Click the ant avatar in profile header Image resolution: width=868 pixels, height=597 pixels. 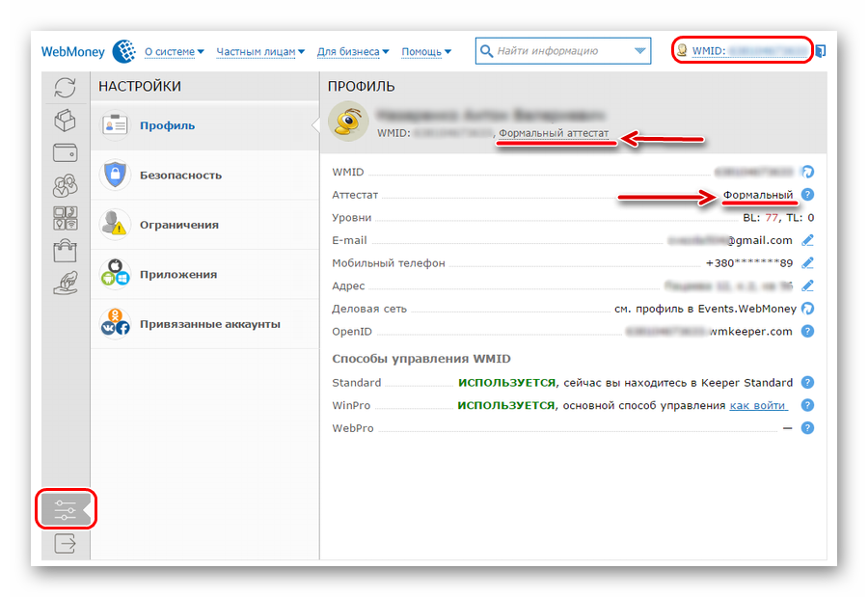coord(348,122)
